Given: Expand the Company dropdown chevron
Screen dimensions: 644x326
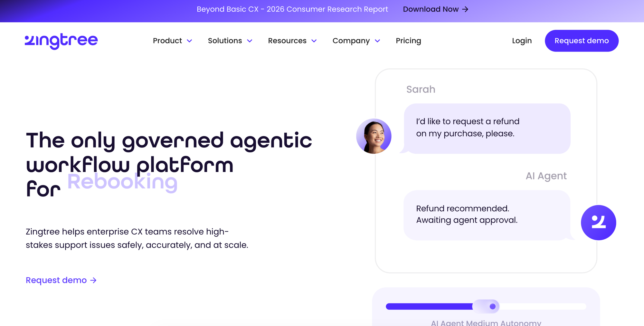Looking at the screenshot, I should [377, 41].
